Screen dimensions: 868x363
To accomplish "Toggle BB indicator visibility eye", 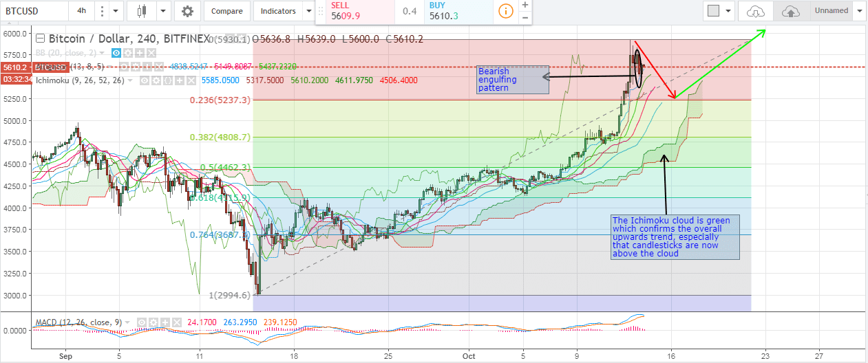I will tap(116, 53).
